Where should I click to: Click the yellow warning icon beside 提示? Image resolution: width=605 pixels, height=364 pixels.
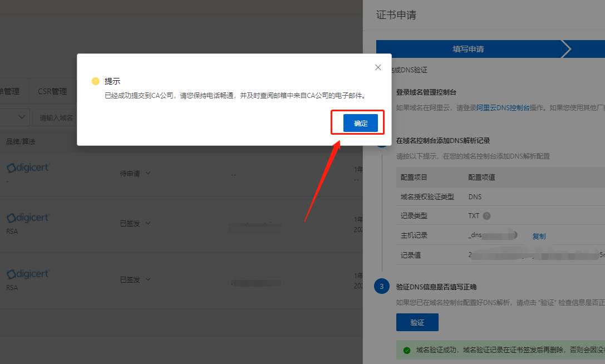(95, 81)
